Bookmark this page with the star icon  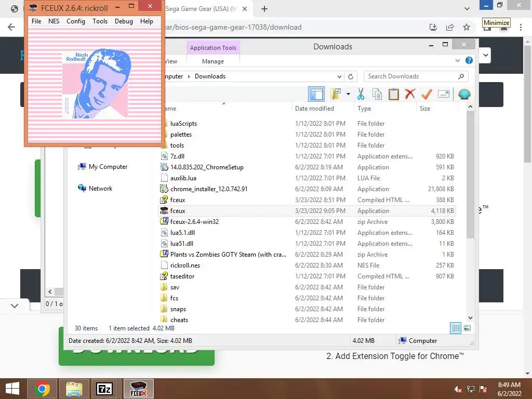point(467,27)
